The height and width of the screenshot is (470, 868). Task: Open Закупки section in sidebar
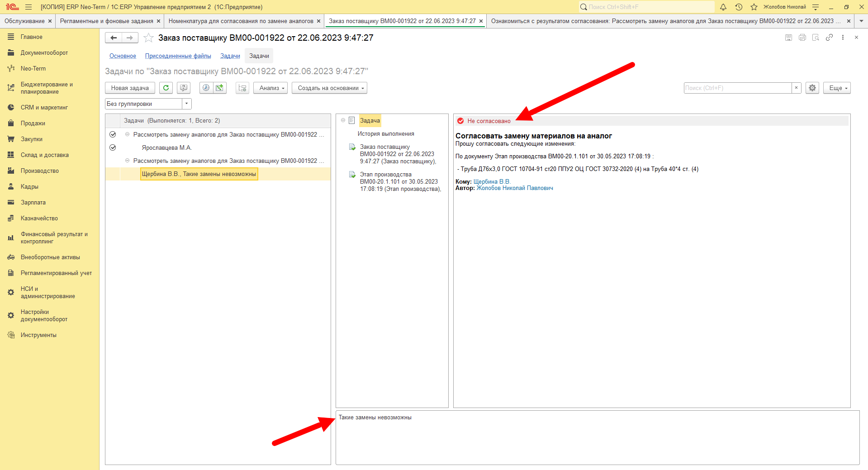pyautogui.click(x=32, y=139)
